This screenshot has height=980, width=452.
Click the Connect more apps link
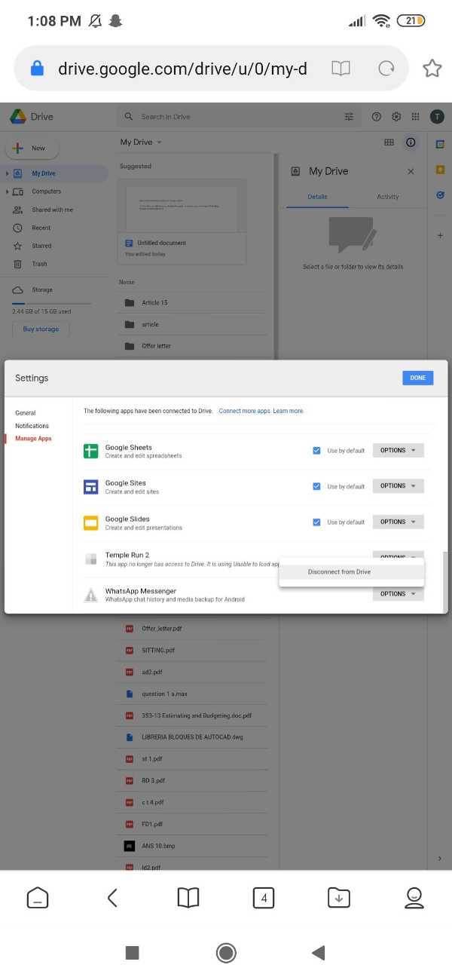point(244,411)
